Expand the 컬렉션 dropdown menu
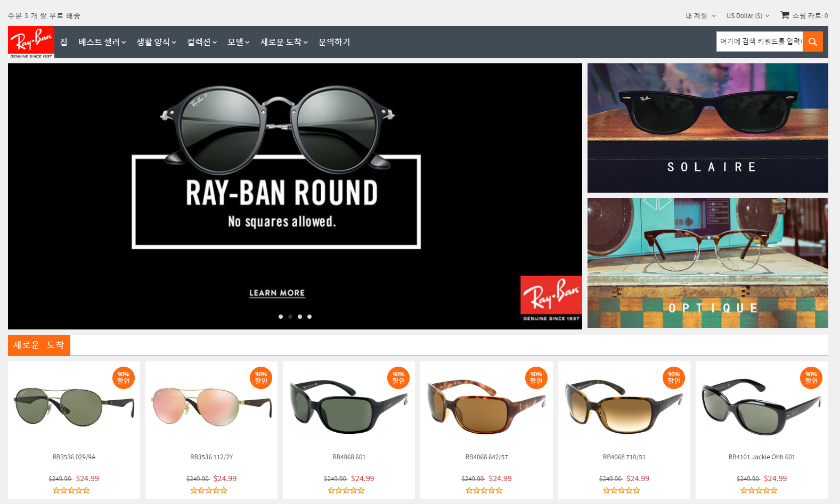The height and width of the screenshot is (504, 840). pyautogui.click(x=202, y=42)
